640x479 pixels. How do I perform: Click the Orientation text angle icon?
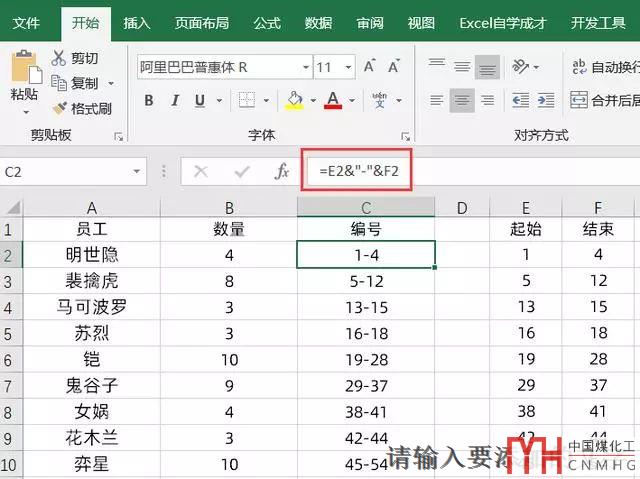coord(521,67)
